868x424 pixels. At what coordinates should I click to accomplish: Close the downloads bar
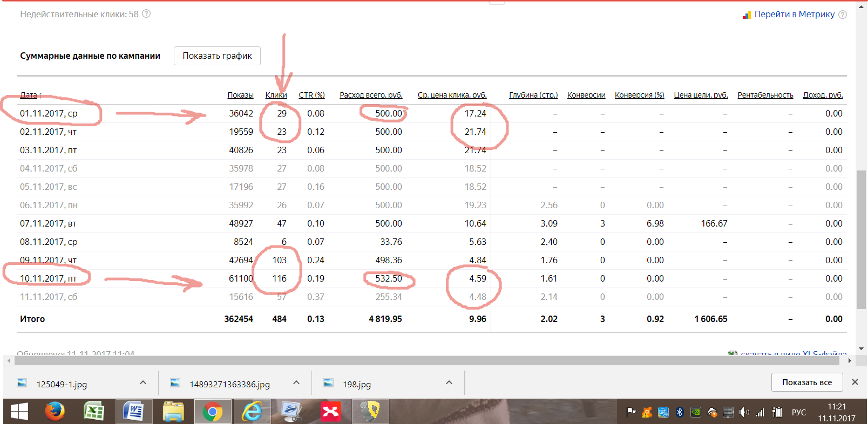click(855, 382)
